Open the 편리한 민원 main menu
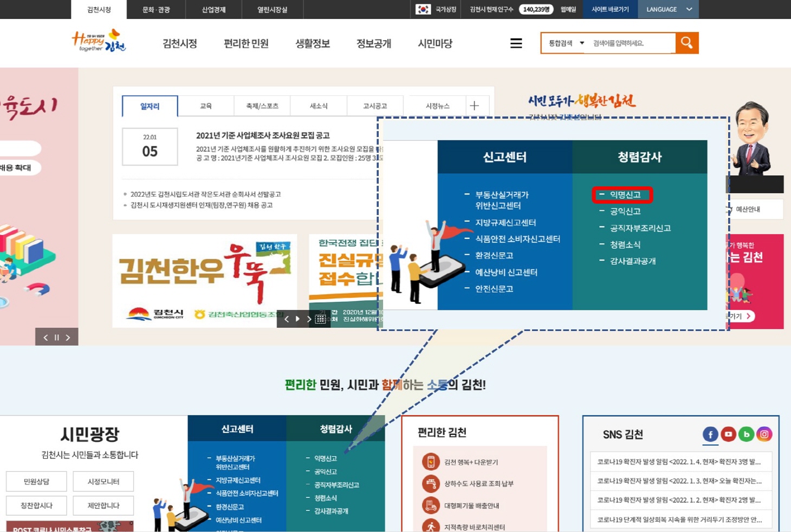The image size is (791, 532). pos(246,43)
